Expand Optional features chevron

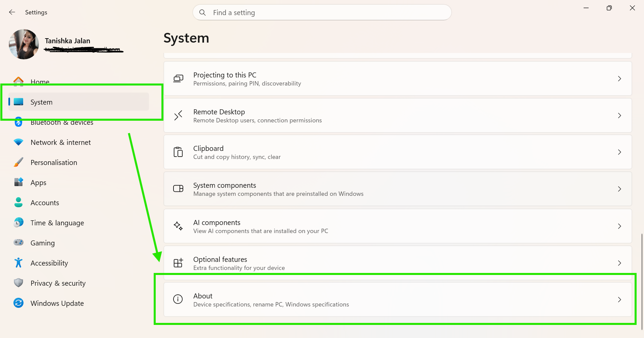(x=620, y=263)
